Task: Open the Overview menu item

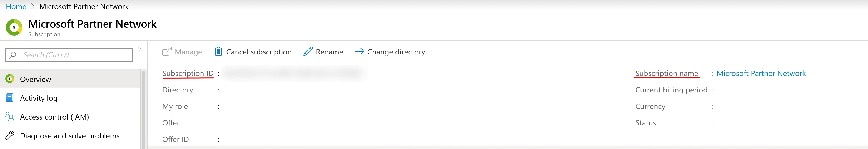Action: point(35,79)
